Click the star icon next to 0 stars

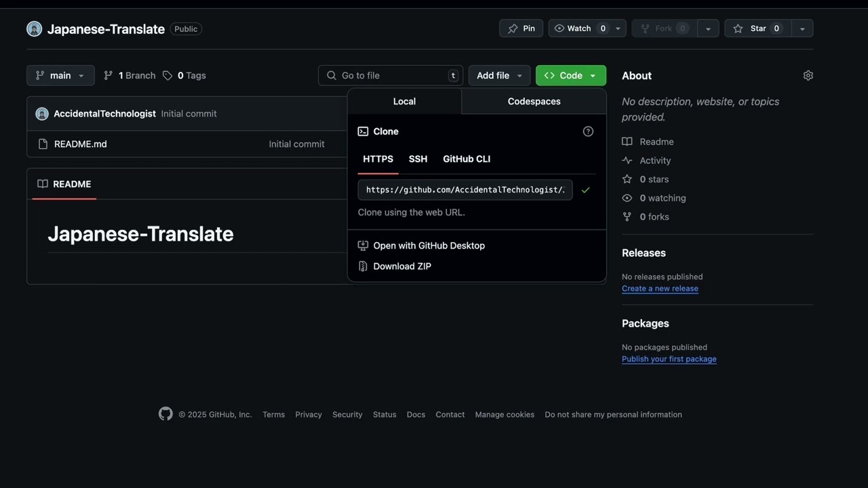coord(627,179)
